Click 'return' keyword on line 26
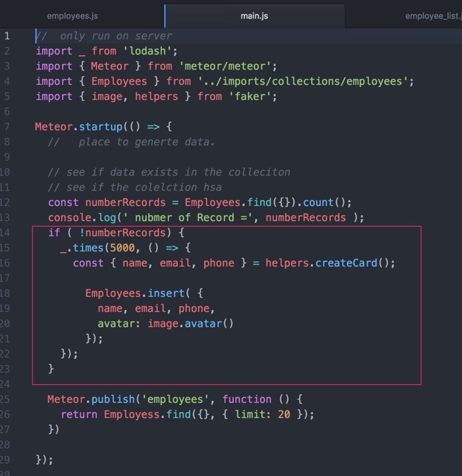 pyautogui.click(x=79, y=415)
